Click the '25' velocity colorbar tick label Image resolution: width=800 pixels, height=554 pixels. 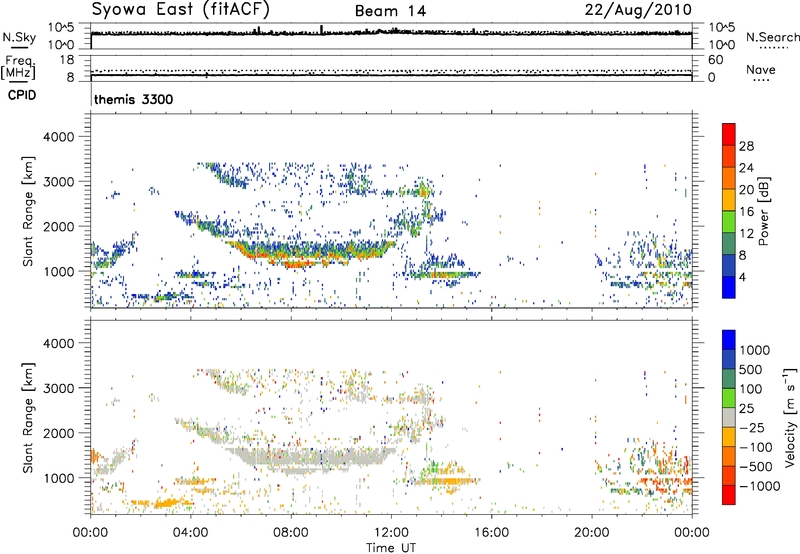click(x=747, y=408)
